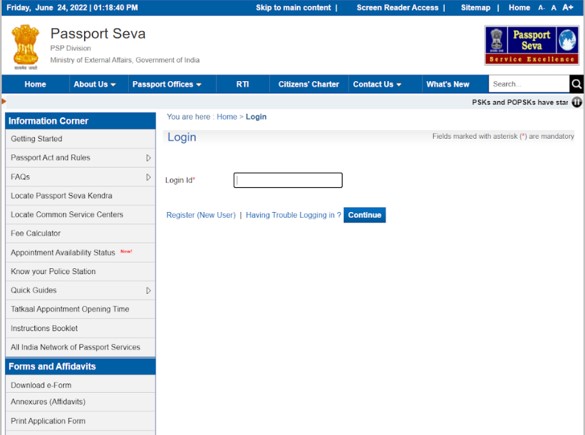The width and height of the screenshot is (585, 435).
Task: Open the Instructions Booklet link
Action: click(80, 328)
